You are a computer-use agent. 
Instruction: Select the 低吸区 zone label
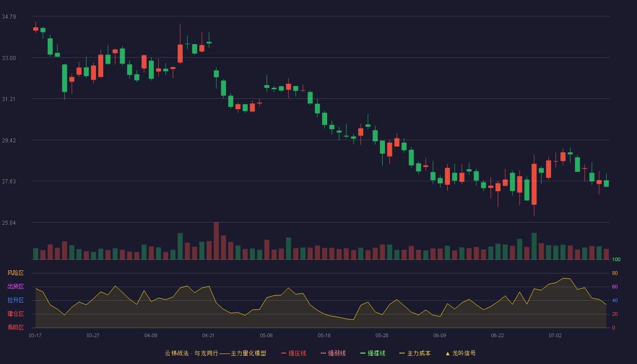[16, 327]
